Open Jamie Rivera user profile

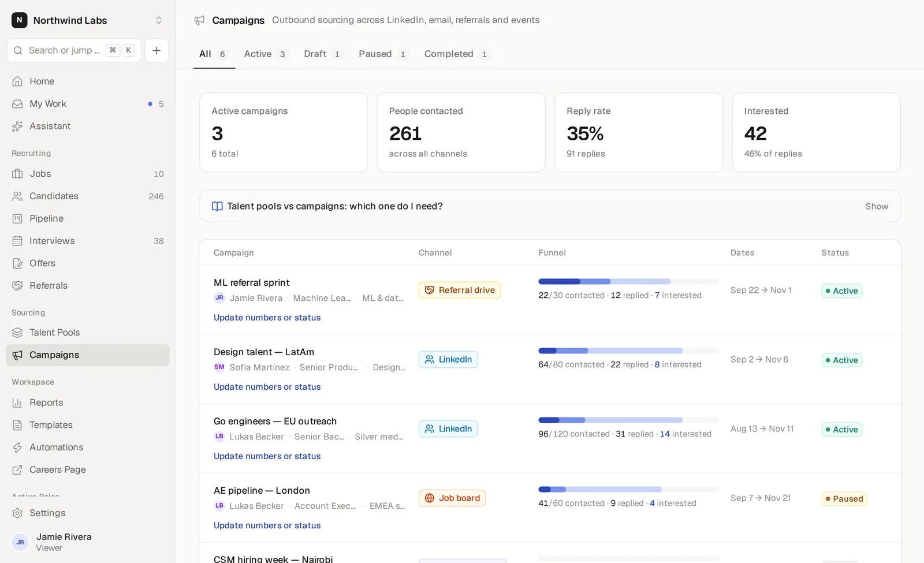click(88, 542)
